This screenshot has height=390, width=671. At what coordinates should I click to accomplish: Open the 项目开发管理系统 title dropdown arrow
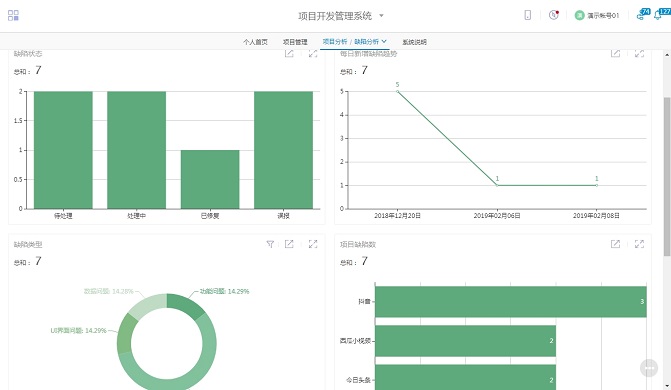pyautogui.click(x=381, y=16)
